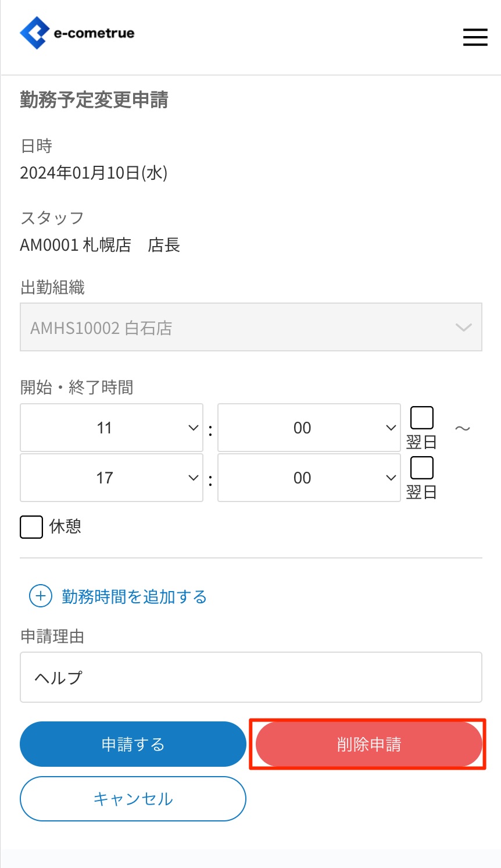501x868 pixels.
Task: Enable the 休憩 checkbox
Action: (31, 527)
